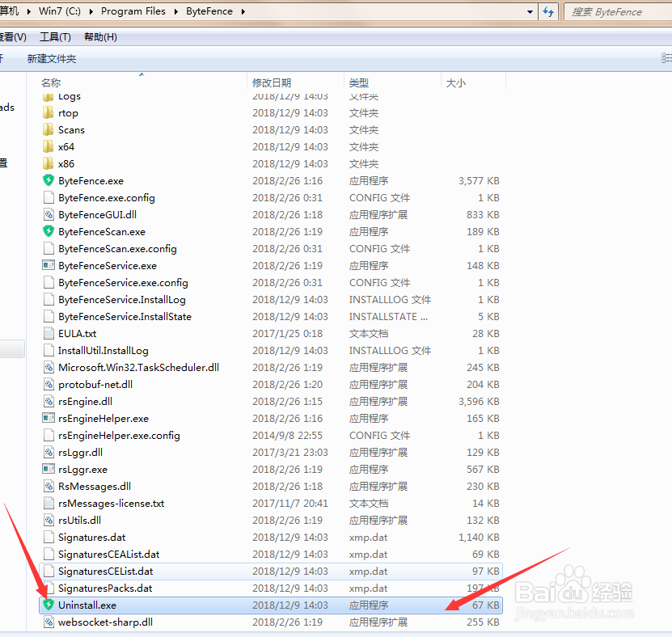Open the 查看(V) menu
The width and height of the screenshot is (672, 637).
(x=13, y=37)
